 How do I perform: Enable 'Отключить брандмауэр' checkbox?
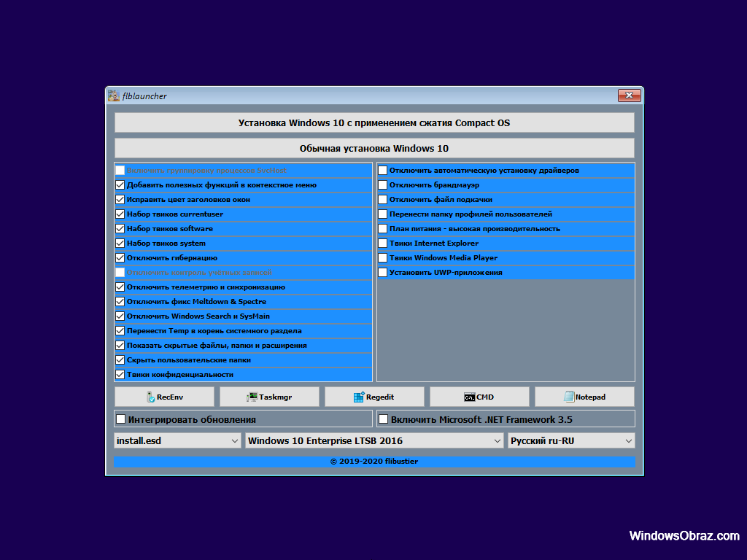point(382,185)
